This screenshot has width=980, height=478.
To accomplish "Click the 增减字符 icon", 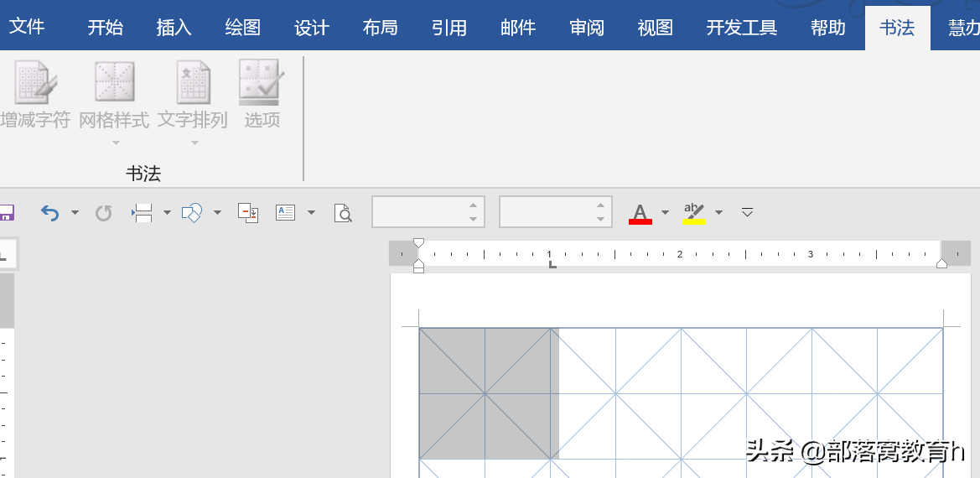I will click(35, 82).
